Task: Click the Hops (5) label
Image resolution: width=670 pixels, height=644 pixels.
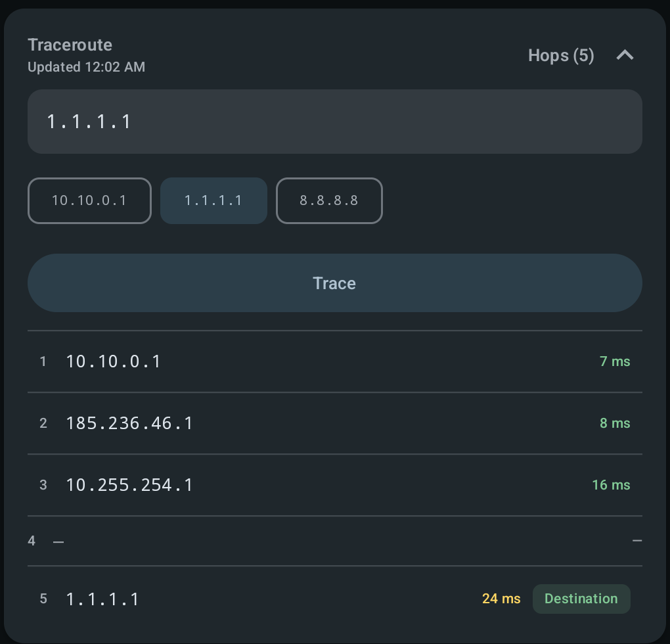Action: coord(561,56)
